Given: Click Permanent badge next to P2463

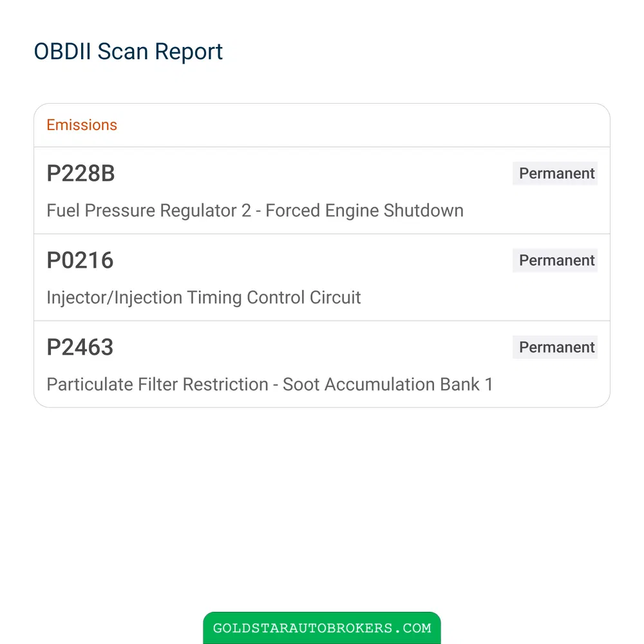Looking at the screenshot, I should [555, 348].
